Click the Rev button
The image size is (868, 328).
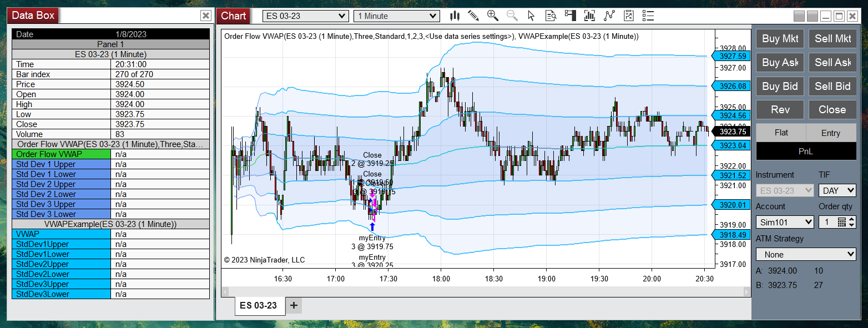point(780,109)
